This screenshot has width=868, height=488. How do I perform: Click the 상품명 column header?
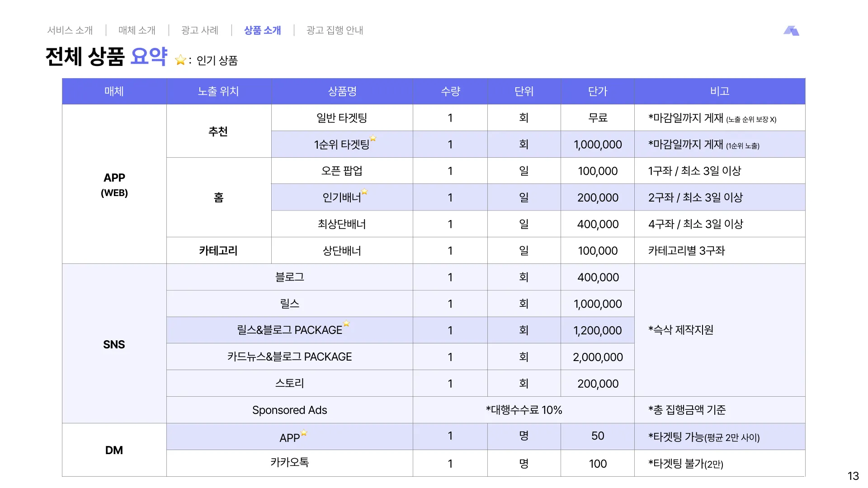pos(342,91)
